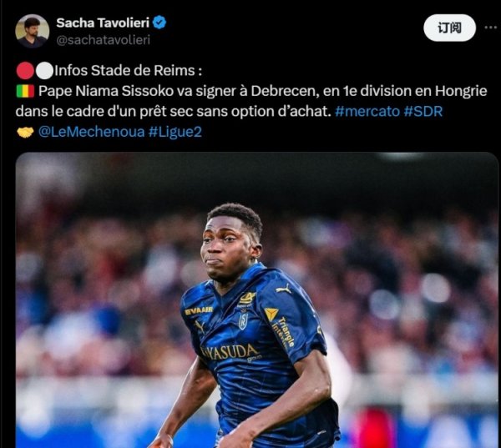501x448 pixels.
Task: Open the #SDR hashtag
Action: click(423, 112)
